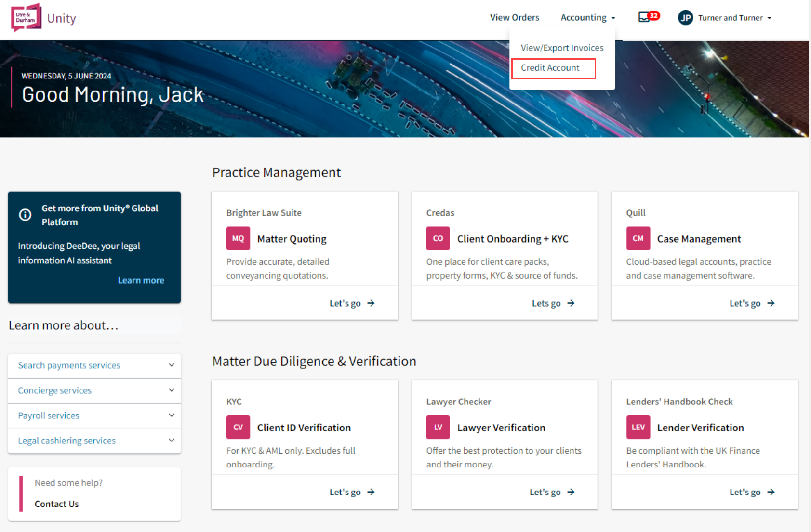
Task: Click Learn more about DeeDee
Action: pos(141,280)
